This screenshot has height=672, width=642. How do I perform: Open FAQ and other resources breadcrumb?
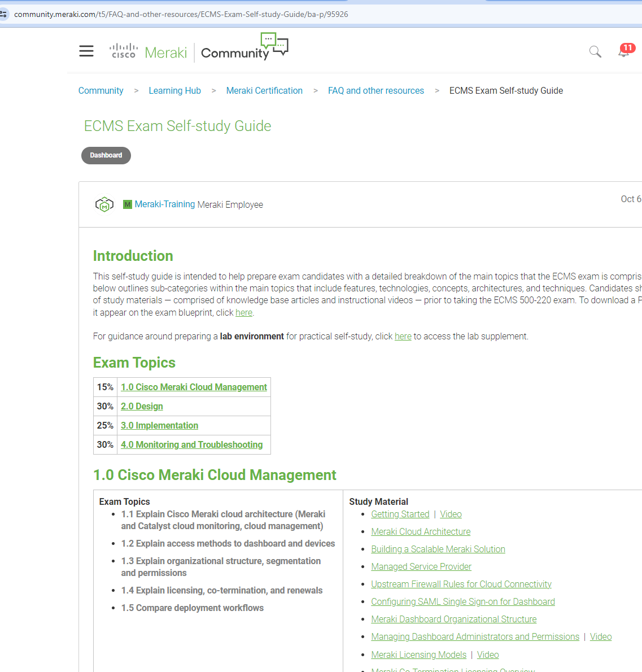(375, 90)
